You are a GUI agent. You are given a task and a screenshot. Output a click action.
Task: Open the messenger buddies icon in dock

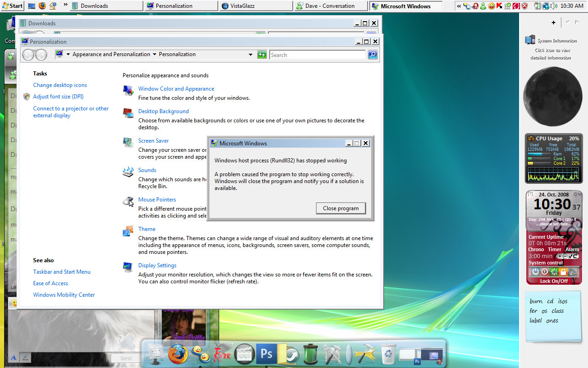coord(200,355)
